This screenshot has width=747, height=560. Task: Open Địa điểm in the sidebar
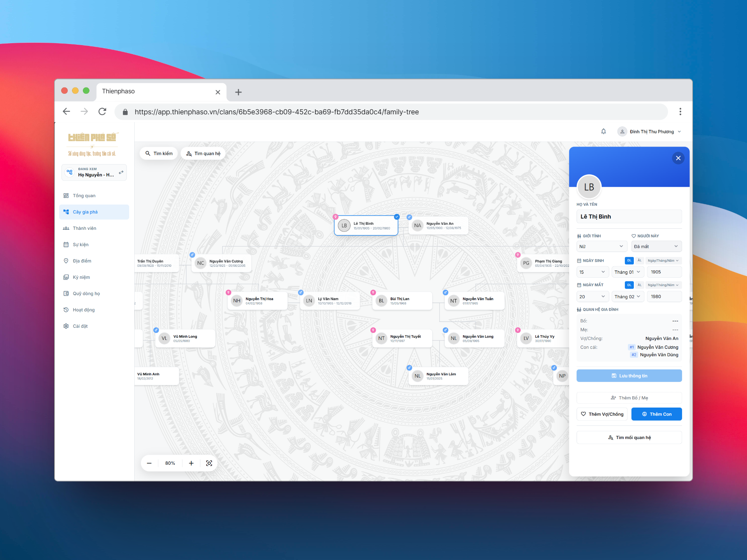tap(94, 261)
